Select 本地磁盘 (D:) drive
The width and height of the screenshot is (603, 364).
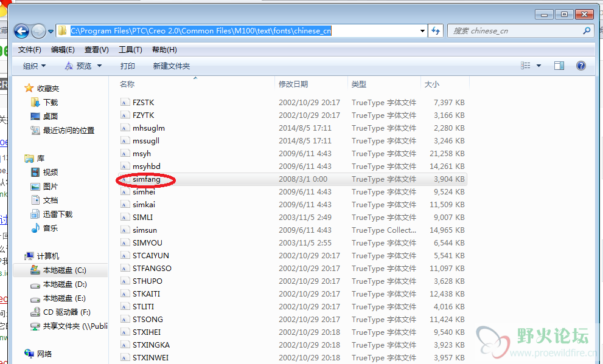click(x=65, y=284)
